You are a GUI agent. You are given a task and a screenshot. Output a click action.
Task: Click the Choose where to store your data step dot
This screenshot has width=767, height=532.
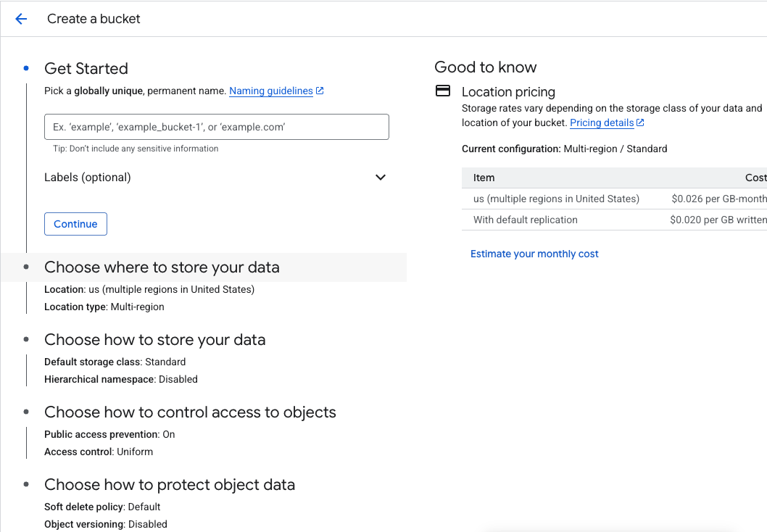click(x=25, y=267)
